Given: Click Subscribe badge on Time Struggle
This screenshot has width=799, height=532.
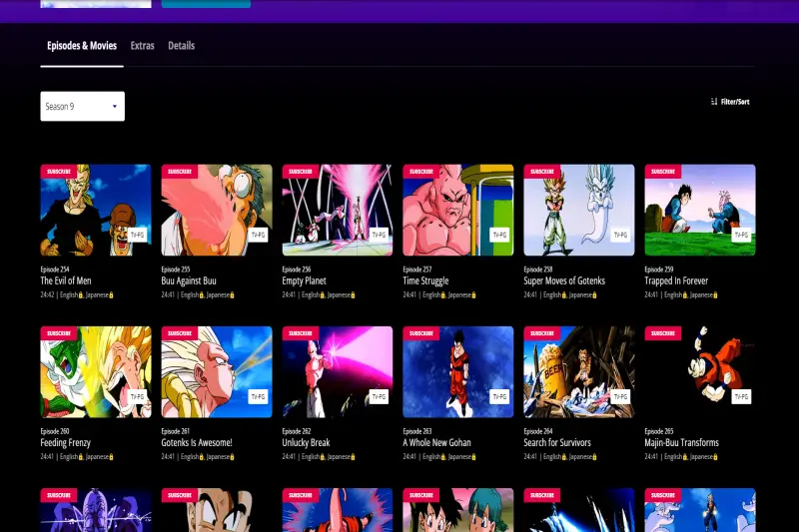Looking at the screenshot, I should click(420, 172).
